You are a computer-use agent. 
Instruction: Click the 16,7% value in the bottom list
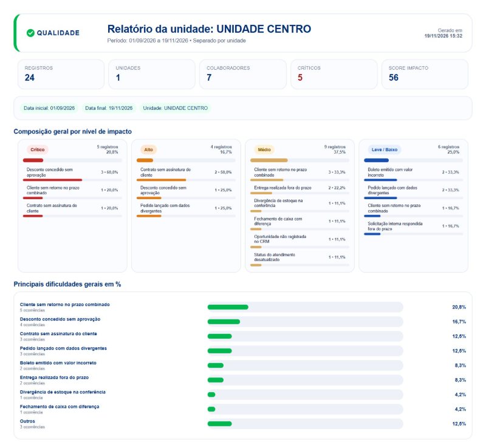[459, 322]
